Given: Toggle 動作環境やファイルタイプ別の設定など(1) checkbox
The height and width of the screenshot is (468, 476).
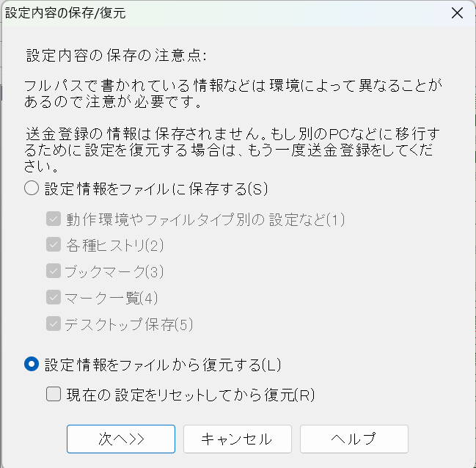Looking at the screenshot, I should point(54,219).
